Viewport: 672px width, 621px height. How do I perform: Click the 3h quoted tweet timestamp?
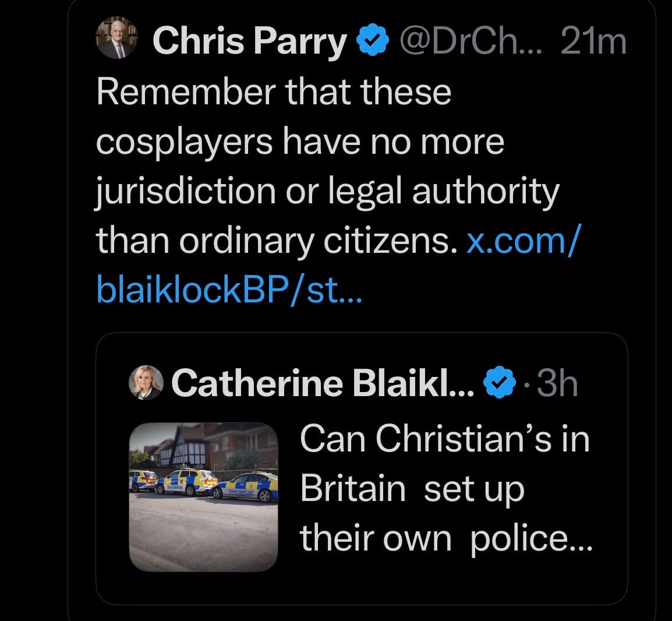click(557, 383)
